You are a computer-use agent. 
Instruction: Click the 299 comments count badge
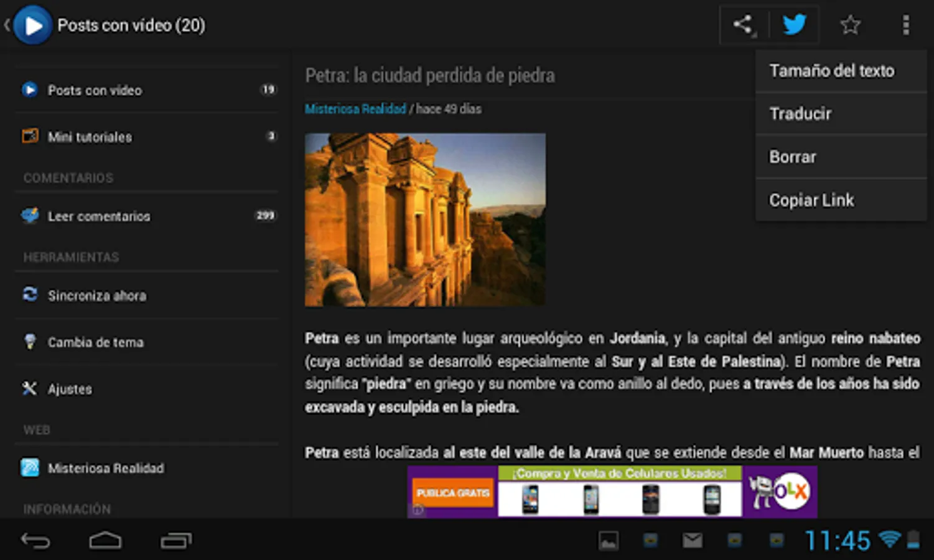click(x=265, y=215)
